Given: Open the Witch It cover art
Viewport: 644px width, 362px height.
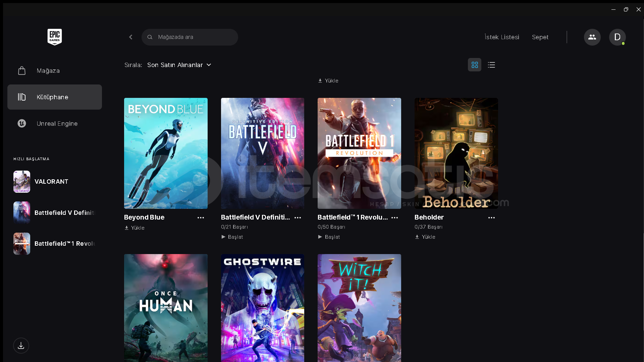Looking at the screenshot, I should (359, 308).
